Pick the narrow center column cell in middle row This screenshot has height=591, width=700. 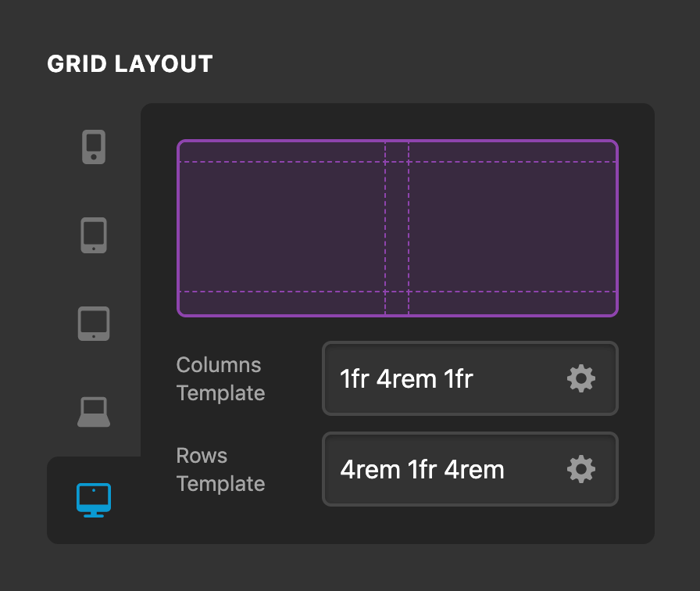[397, 227]
